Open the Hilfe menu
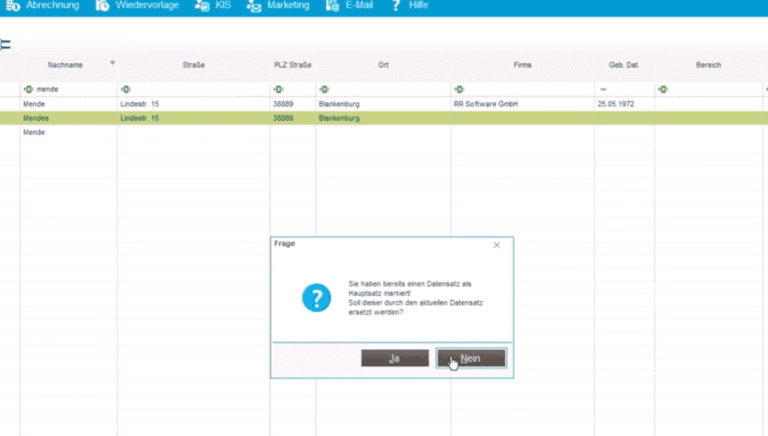Viewport: 768px width, 436px height. point(418,5)
